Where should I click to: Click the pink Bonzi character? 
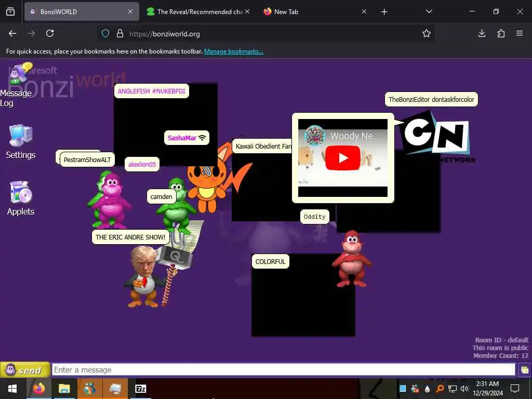pos(110,200)
